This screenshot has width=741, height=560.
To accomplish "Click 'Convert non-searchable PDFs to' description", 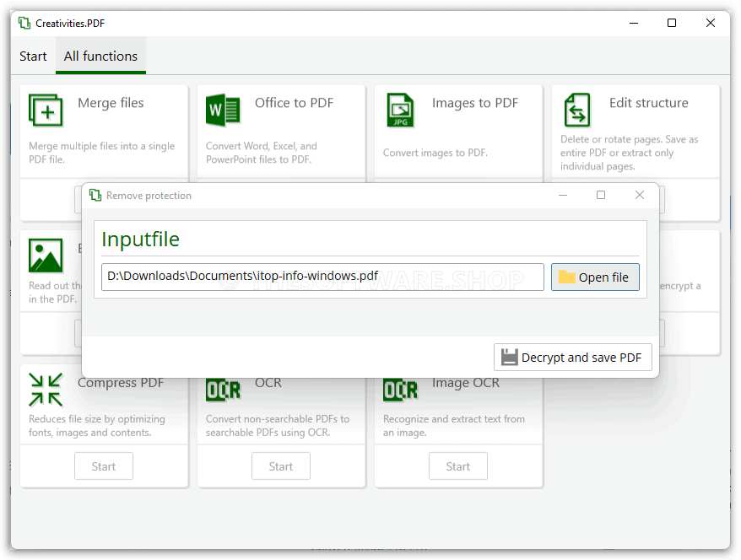I will coord(278,419).
